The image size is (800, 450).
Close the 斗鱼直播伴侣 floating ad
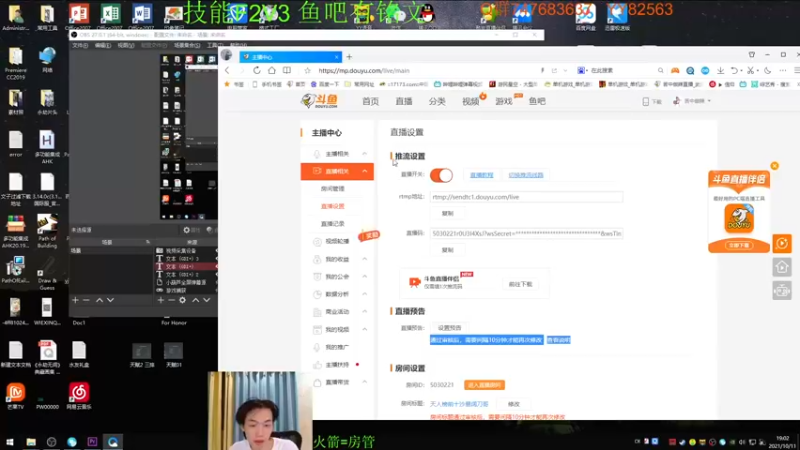(774, 166)
